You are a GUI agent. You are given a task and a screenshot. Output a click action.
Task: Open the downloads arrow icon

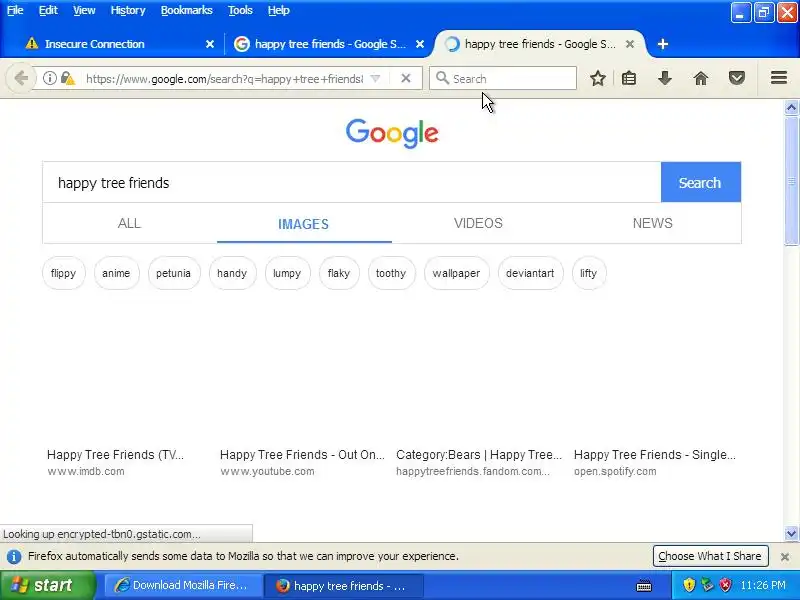click(x=664, y=78)
